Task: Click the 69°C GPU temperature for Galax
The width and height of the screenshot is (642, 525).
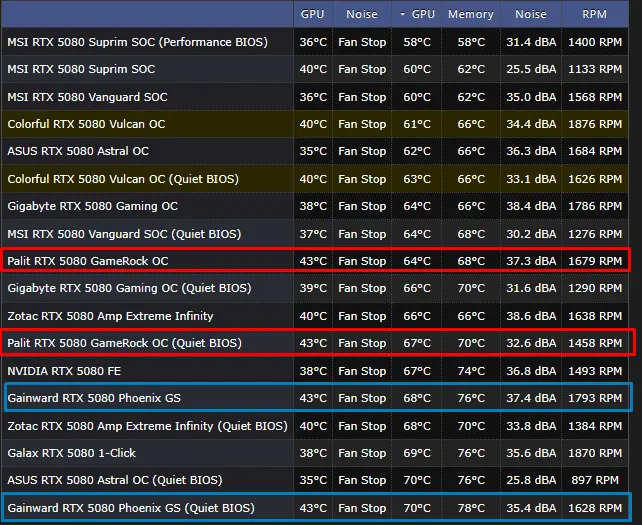Action: tap(417, 453)
